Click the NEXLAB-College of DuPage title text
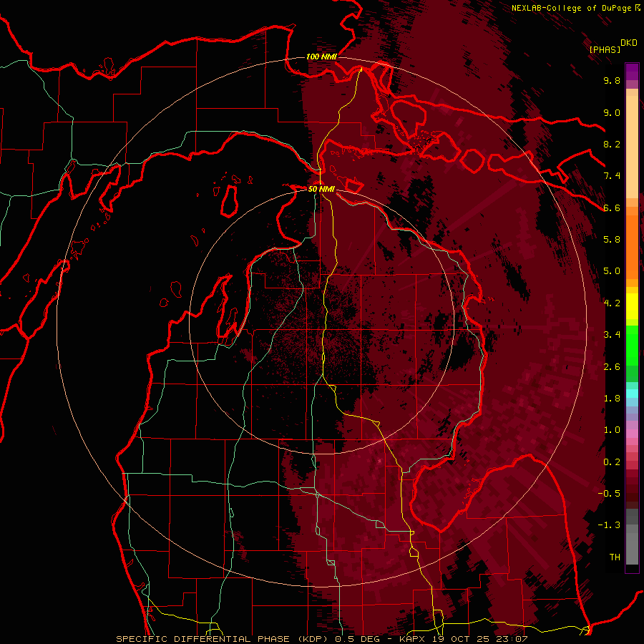The image size is (644, 644). (x=572, y=8)
